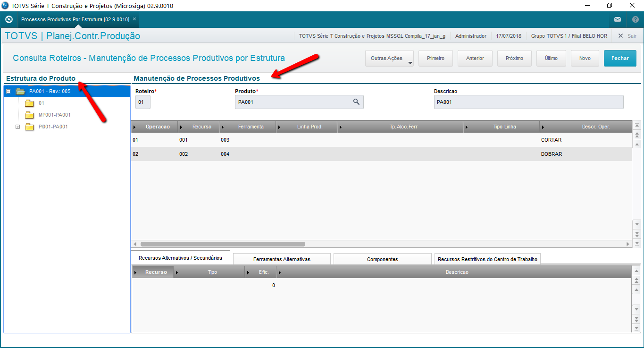Click page-up double arrow in operations grid
Image resolution: width=644 pixels, height=348 pixels.
637,135
